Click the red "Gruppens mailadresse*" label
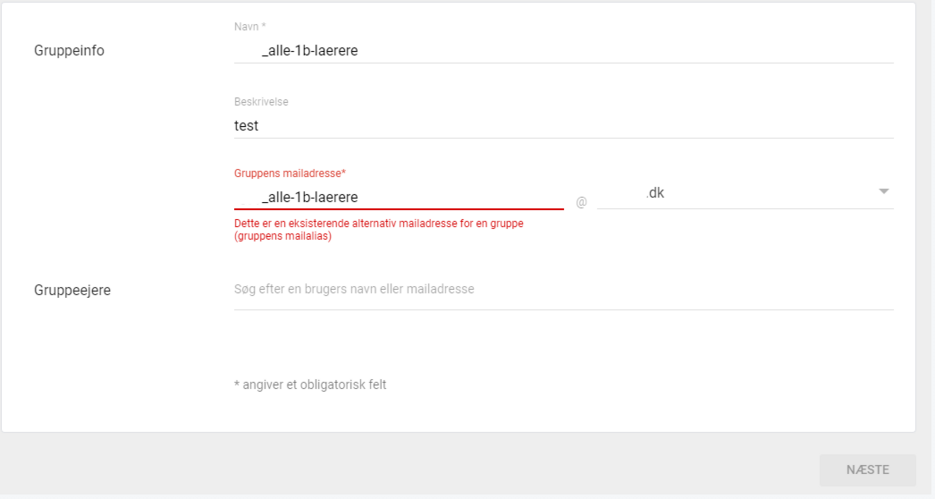Image resolution: width=935 pixels, height=499 pixels. 289,173
